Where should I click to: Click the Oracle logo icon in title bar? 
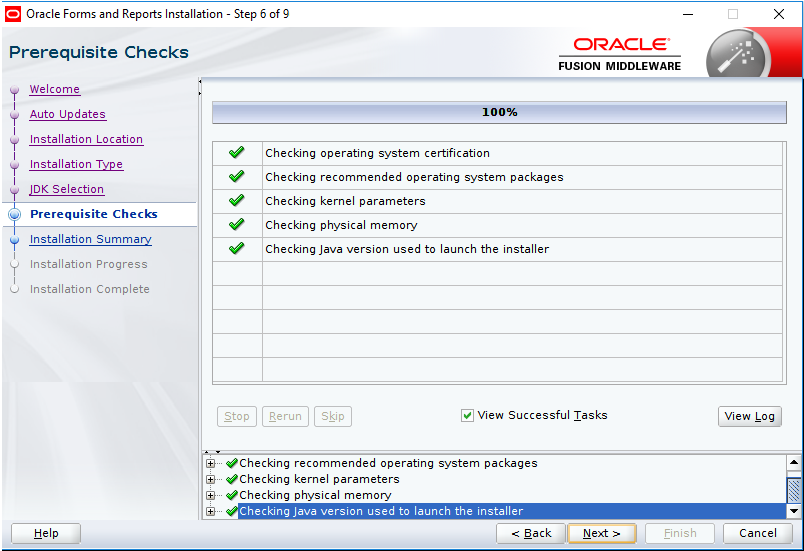(13, 14)
